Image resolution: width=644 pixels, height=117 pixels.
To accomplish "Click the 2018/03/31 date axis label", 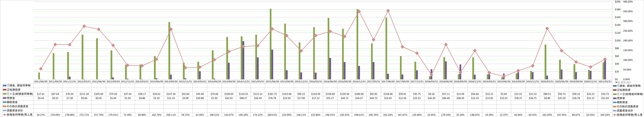I will (x=432, y=82).
